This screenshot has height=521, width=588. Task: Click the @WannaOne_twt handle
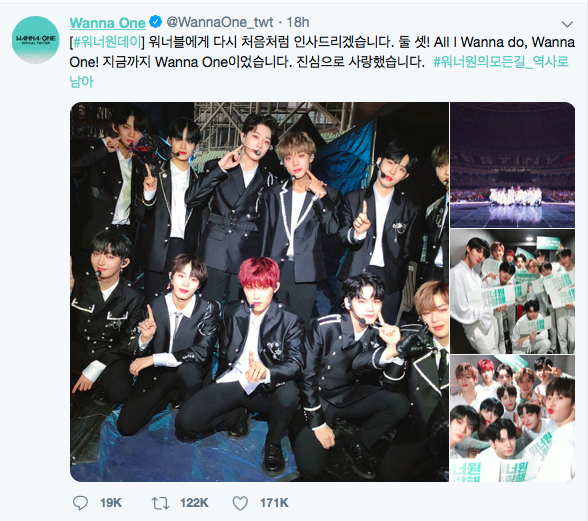[220, 23]
